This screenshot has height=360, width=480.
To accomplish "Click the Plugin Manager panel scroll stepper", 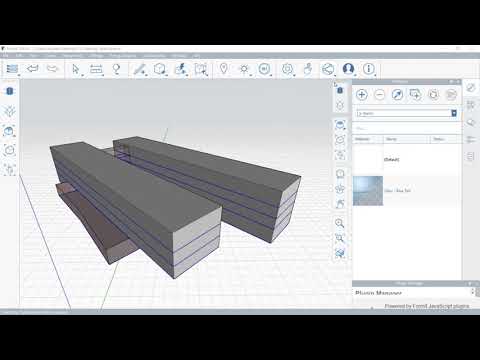I will click(472, 292).
